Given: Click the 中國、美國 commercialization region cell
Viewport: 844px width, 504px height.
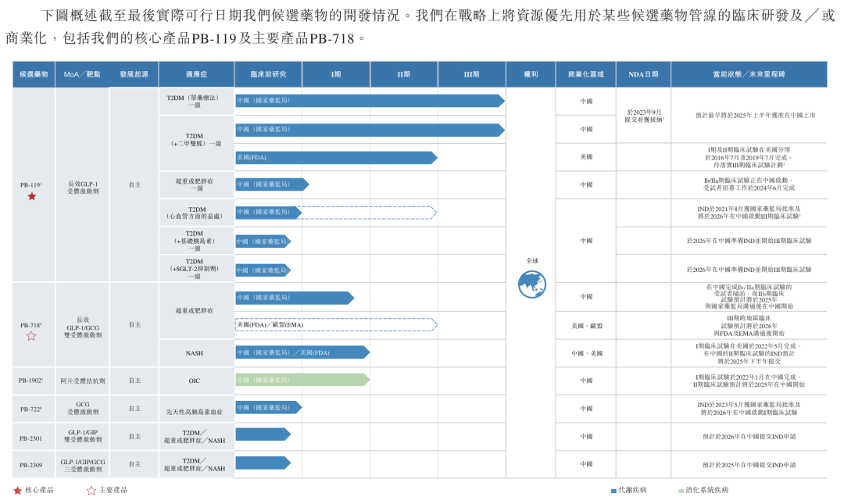Looking at the screenshot, I should (x=586, y=354).
